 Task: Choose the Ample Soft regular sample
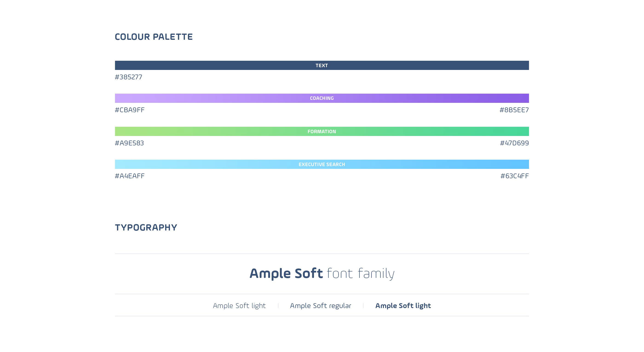pos(320,306)
